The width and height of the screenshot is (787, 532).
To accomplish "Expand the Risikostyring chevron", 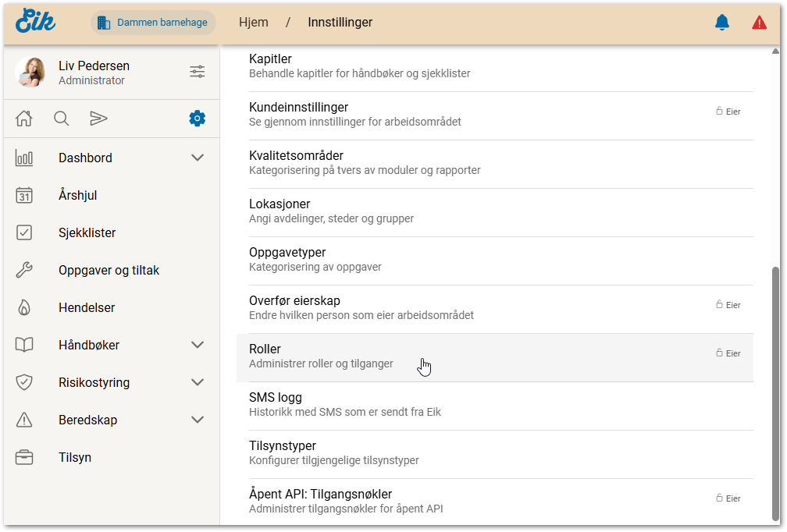I will [x=198, y=382].
